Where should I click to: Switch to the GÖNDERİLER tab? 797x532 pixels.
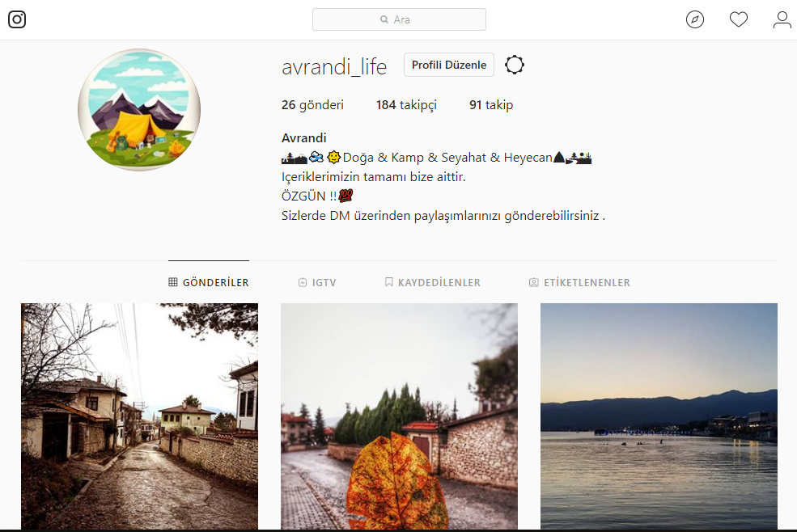click(x=209, y=282)
